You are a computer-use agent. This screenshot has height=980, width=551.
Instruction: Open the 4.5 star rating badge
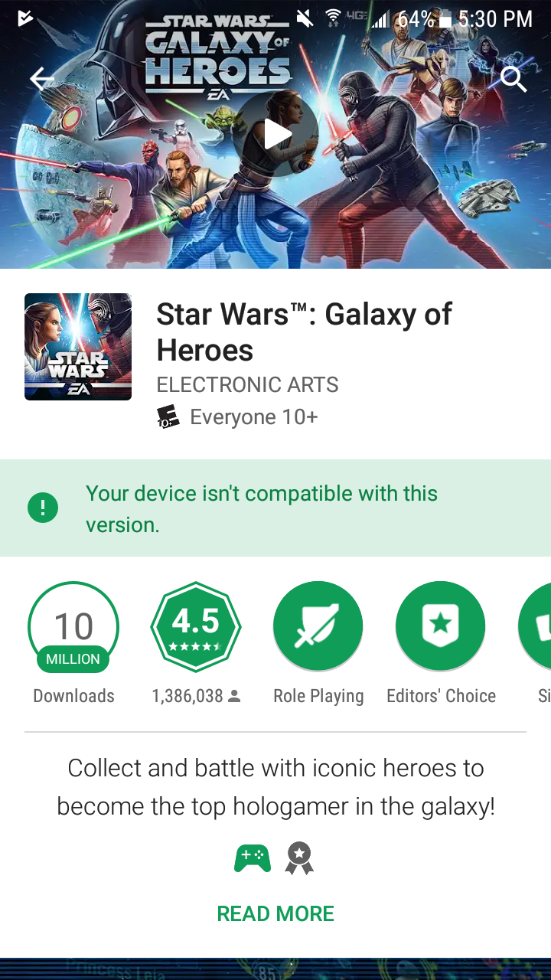coord(196,626)
